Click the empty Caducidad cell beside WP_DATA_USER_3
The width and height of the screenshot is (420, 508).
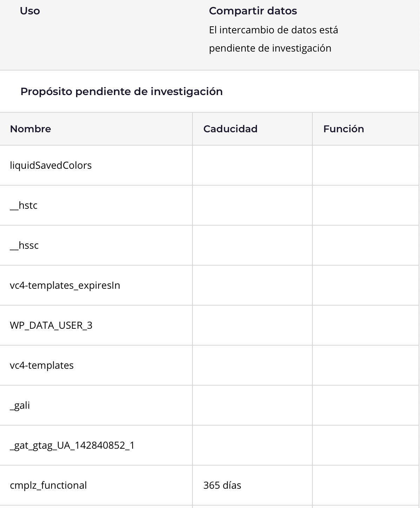(252, 325)
